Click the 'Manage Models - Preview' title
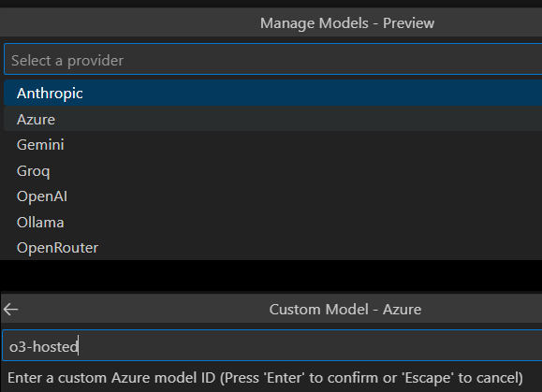 pos(347,23)
